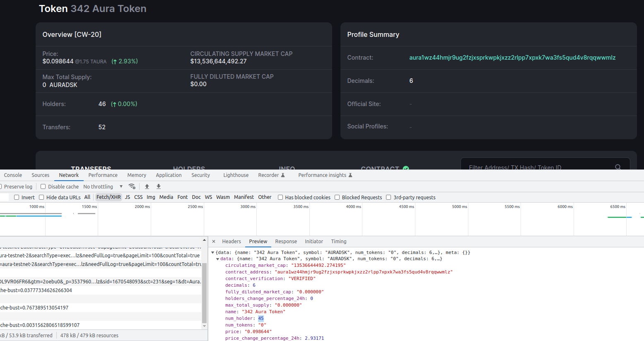
Task: Open the Application panel tab
Action: 169,175
